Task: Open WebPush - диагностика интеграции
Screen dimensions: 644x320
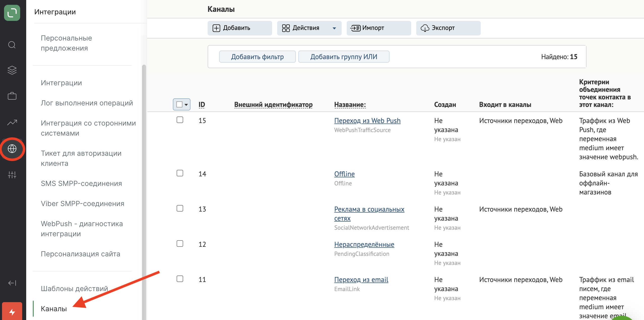Action: coord(82,229)
